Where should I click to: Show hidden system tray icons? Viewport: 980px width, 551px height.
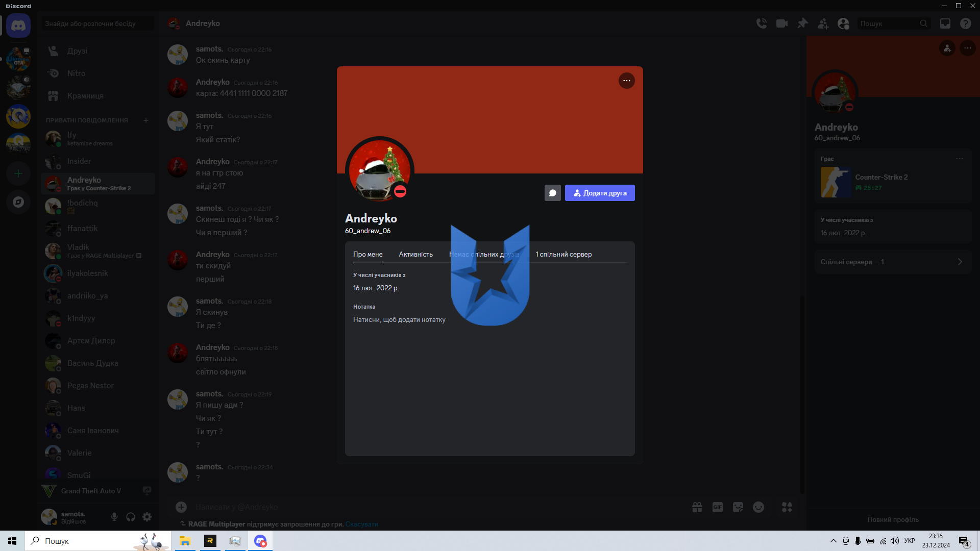click(x=833, y=541)
